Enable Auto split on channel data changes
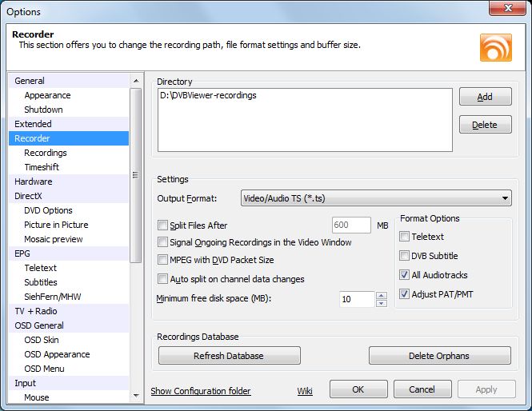Image resolution: width=532 pixels, height=411 pixels. coord(164,279)
